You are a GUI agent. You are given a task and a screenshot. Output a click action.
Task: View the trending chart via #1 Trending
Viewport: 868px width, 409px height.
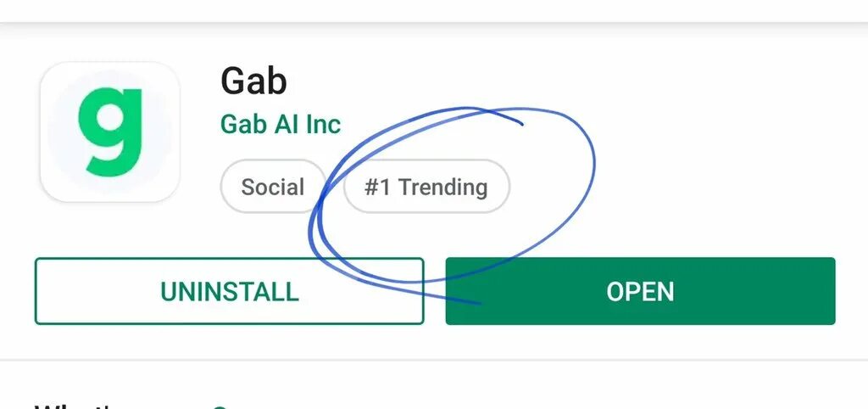click(426, 187)
